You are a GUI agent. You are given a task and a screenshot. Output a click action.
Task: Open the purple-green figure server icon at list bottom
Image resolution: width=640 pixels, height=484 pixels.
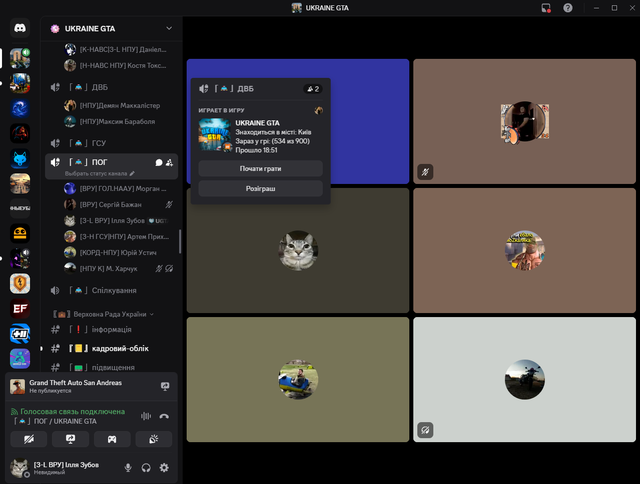click(x=20, y=359)
